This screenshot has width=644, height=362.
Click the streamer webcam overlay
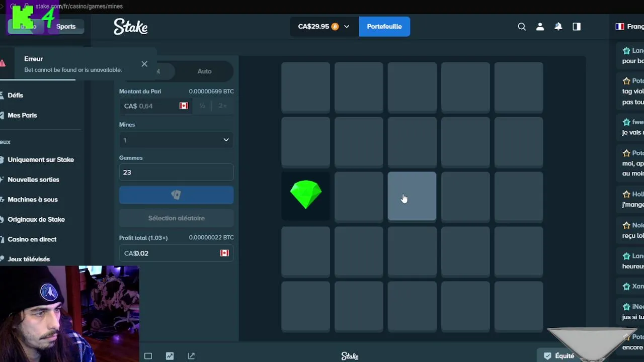[x=69, y=314]
